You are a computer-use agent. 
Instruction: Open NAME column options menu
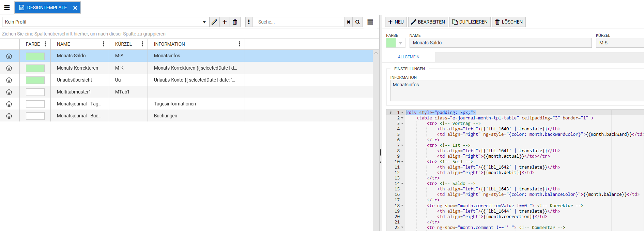pos(104,44)
